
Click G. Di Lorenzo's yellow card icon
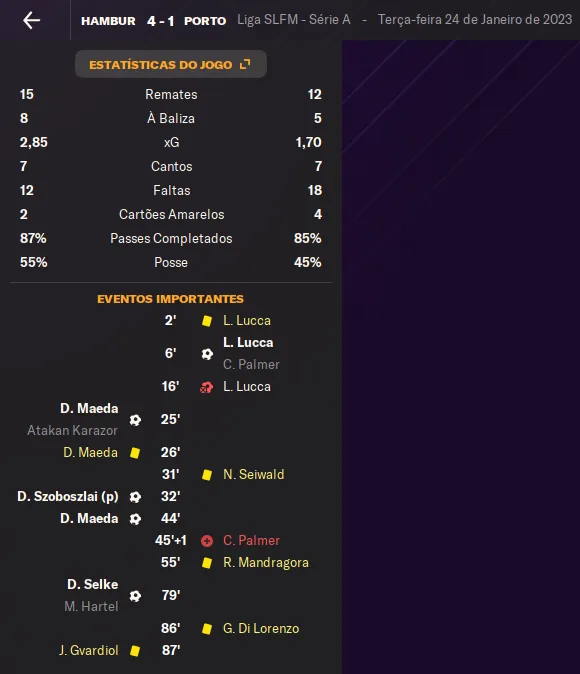point(207,629)
